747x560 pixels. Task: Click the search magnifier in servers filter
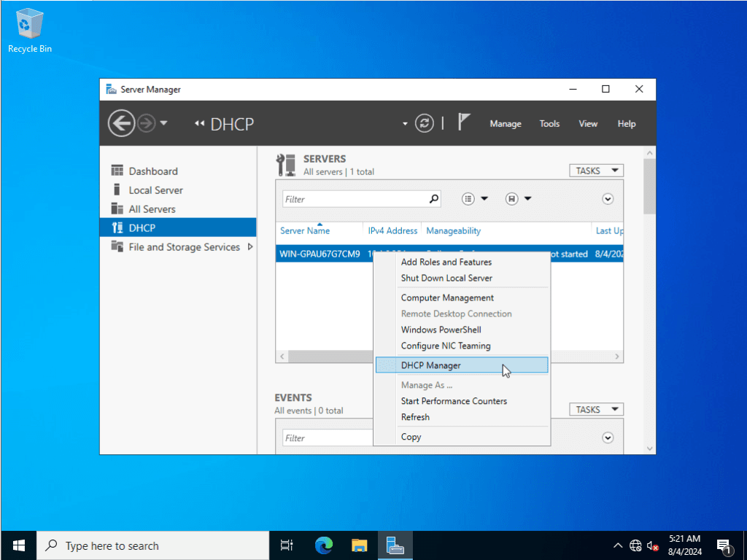[x=434, y=198]
